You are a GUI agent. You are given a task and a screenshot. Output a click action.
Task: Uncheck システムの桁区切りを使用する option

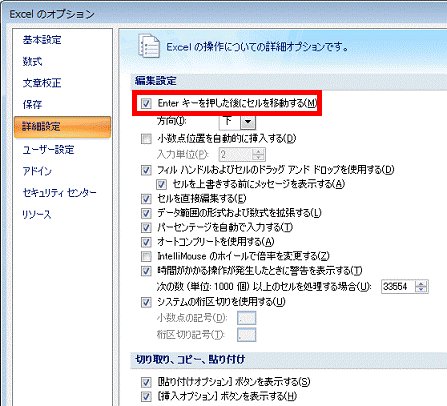(x=146, y=302)
